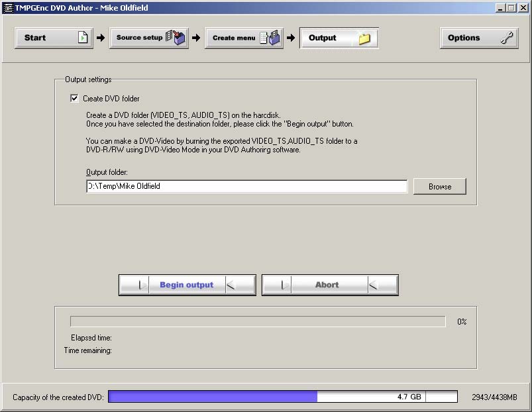Click the TMPGEnc application icon in the title bar
Viewport: 532px width, 412px height.
pyautogui.click(x=8, y=8)
